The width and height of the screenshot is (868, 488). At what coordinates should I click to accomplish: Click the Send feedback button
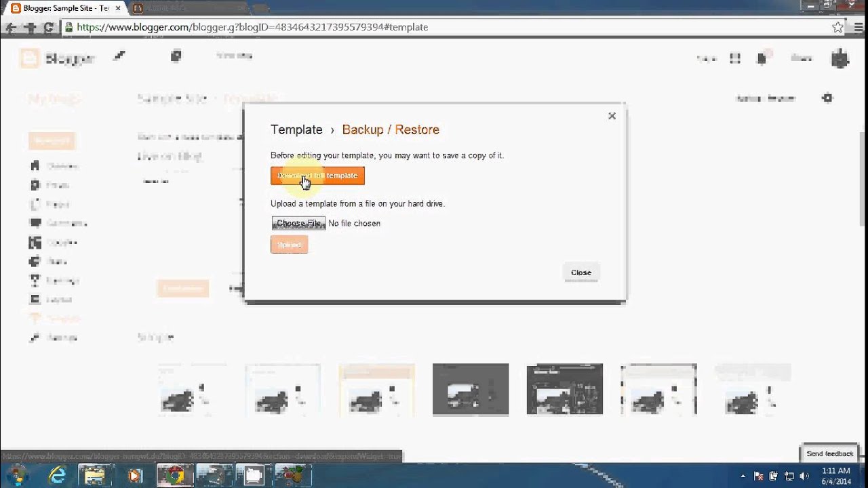point(829,453)
